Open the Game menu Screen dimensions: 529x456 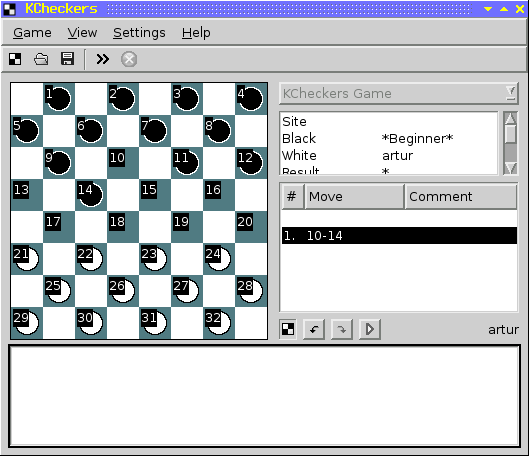pos(32,33)
